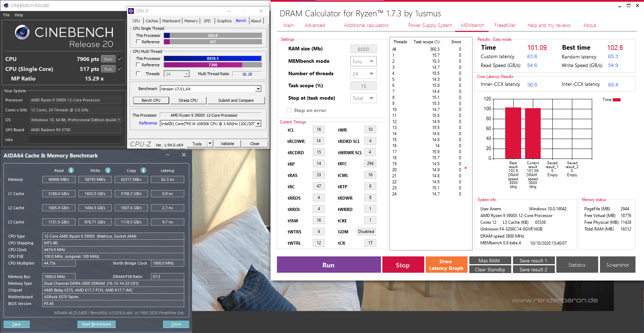Image resolution: width=644 pixels, height=333 pixels.
Task: Switch to CPU-Z Memory tab
Action: [x=191, y=21]
